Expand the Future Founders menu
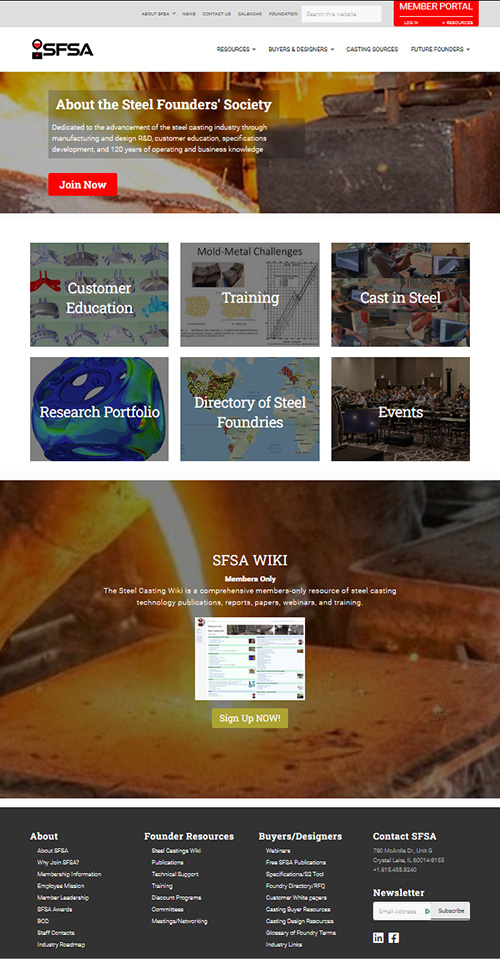 pos(440,49)
